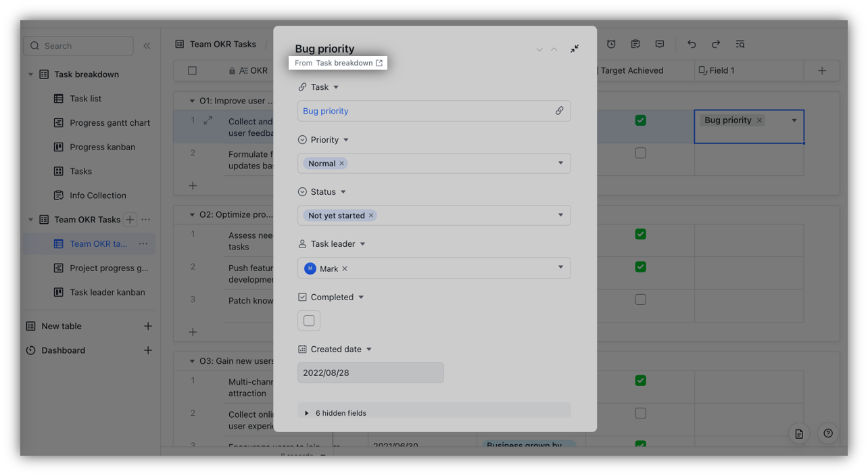The height and width of the screenshot is (476, 868).
Task: Open the reminder alarm clock icon
Action: pyautogui.click(x=611, y=44)
